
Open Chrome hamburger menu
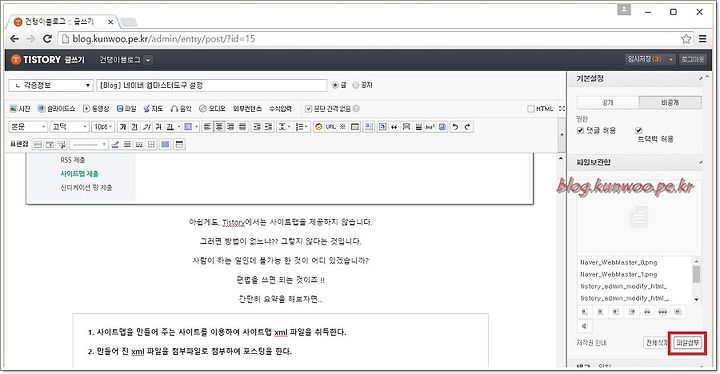pyautogui.click(x=703, y=39)
